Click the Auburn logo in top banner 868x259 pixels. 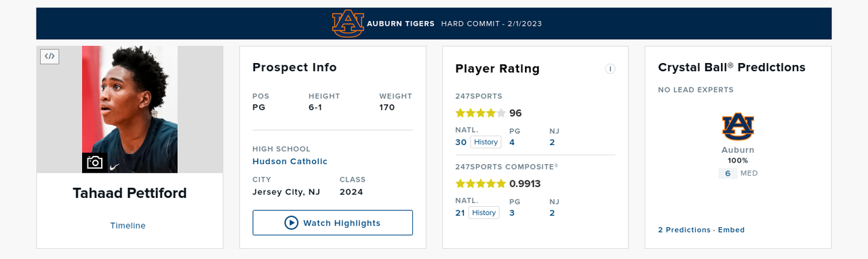[348, 23]
